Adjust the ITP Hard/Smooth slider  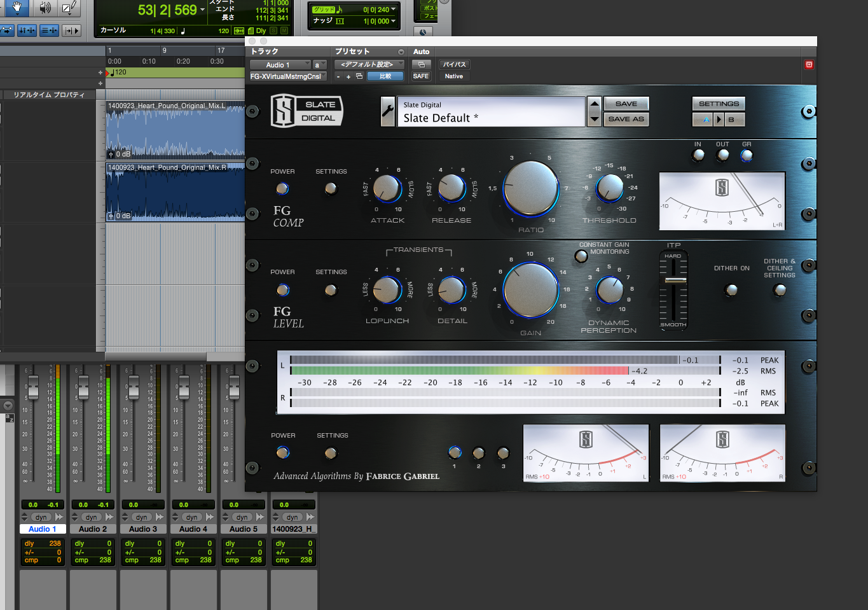675,281
